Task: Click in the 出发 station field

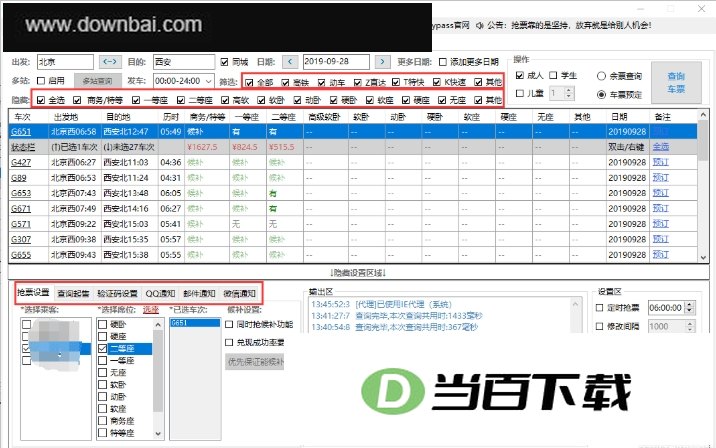Action: click(65, 62)
